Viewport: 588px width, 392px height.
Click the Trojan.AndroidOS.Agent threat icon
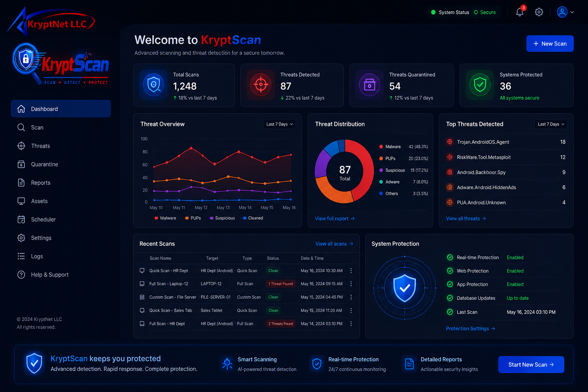[450, 142]
